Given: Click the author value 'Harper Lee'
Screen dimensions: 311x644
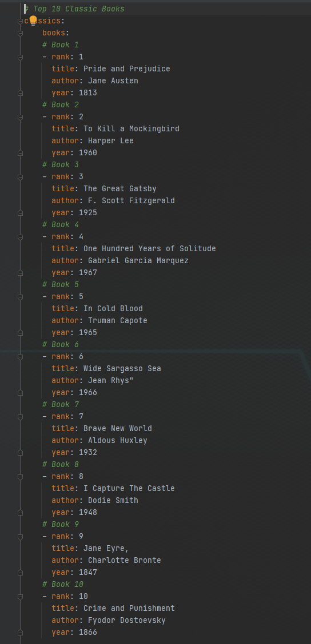Looking at the screenshot, I should click(x=111, y=141).
